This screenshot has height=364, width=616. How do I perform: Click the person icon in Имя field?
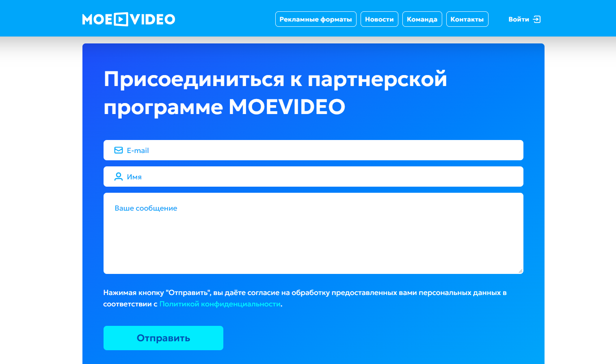click(119, 177)
